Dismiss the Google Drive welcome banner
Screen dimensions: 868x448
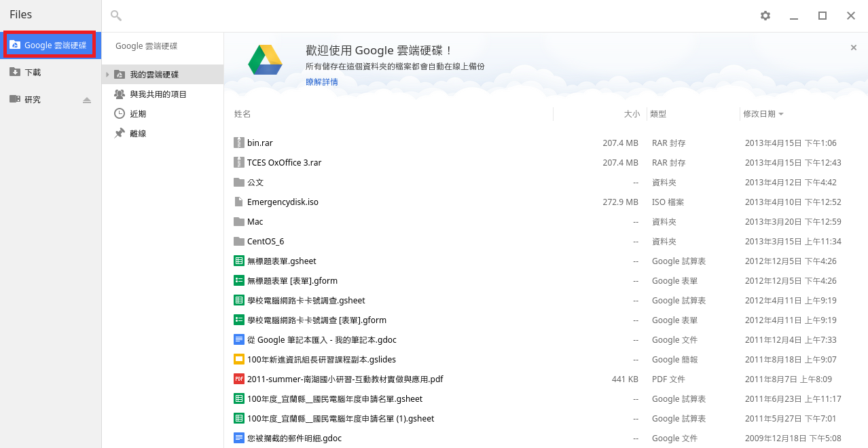[x=854, y=48]
